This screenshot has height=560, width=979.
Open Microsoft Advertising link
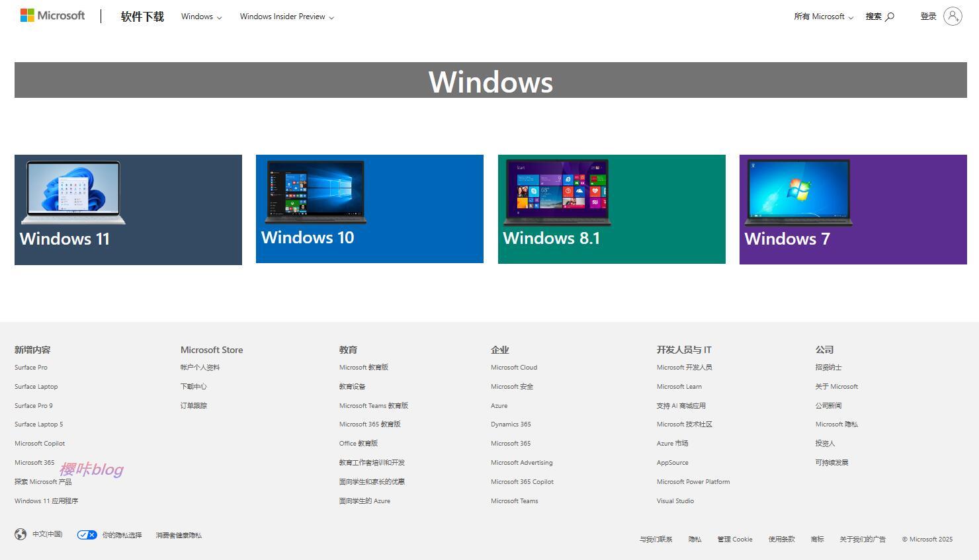coord(522,463)
